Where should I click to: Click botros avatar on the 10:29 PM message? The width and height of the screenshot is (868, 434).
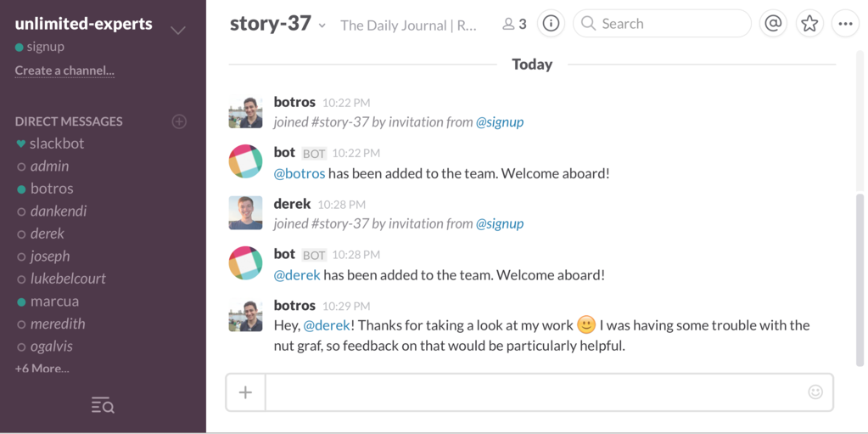(x=245, y=316)
